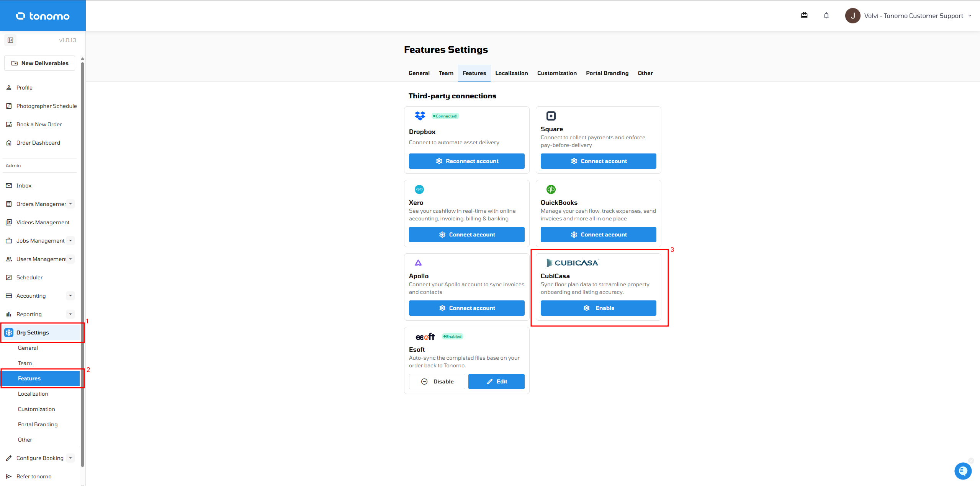The height and width of the screenshot is (486, 980).
Task: Click Reconnect account for Dropbox
Action: click(x=466, y=161)
